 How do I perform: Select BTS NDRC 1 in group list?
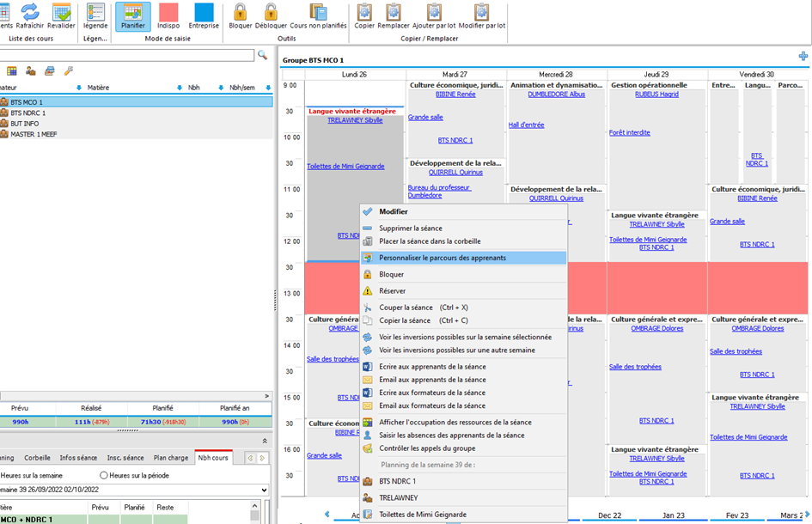(x=28, y=113)
